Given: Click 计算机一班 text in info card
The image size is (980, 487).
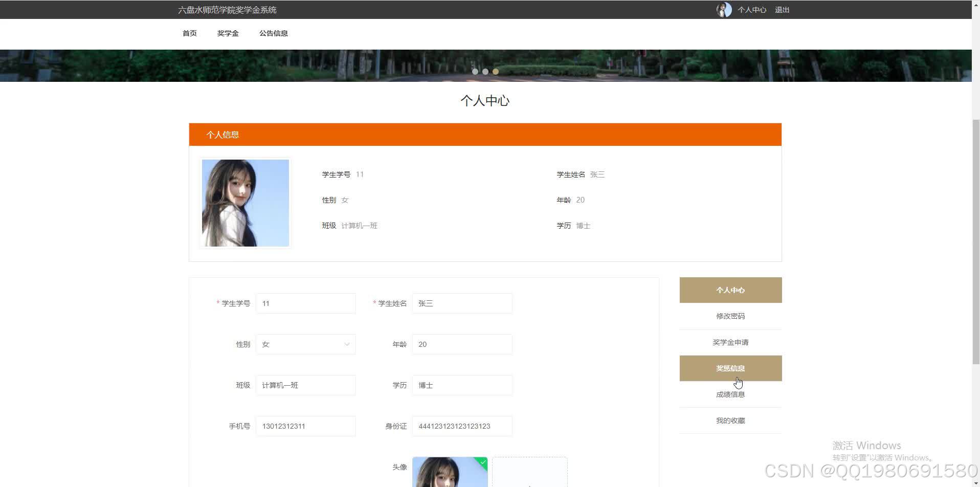Looking at the screenshot, I should pos(359,226).
